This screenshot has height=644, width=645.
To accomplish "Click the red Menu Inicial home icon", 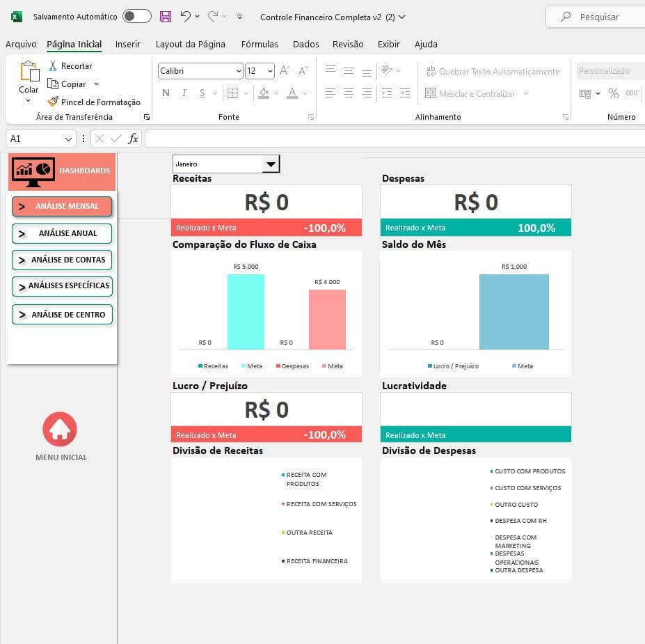I will point(60,430).
